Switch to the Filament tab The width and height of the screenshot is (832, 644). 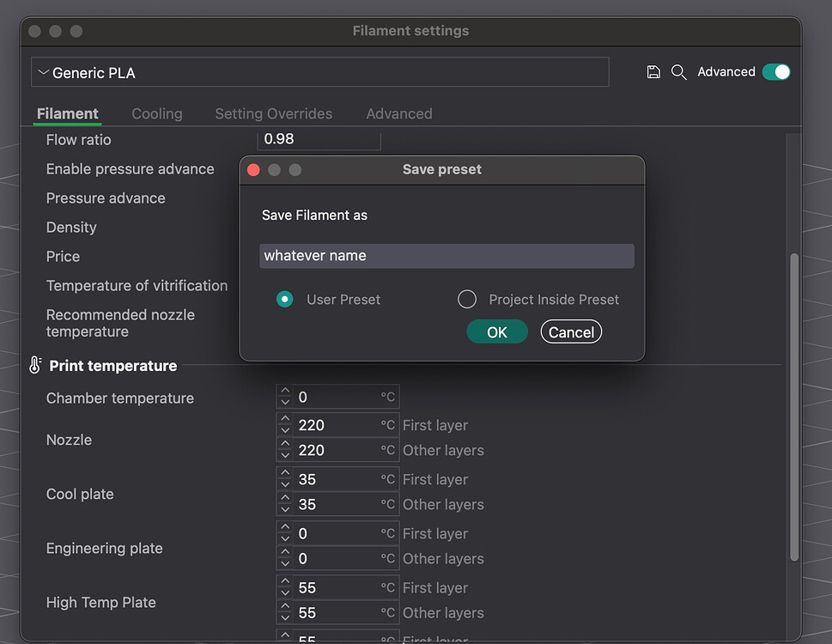pyautogui.click(x=67, y=113)
